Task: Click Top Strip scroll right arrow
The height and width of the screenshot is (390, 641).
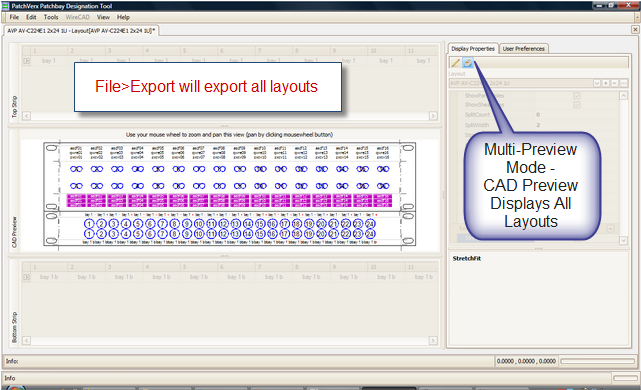Action: (x=433, y=116)
